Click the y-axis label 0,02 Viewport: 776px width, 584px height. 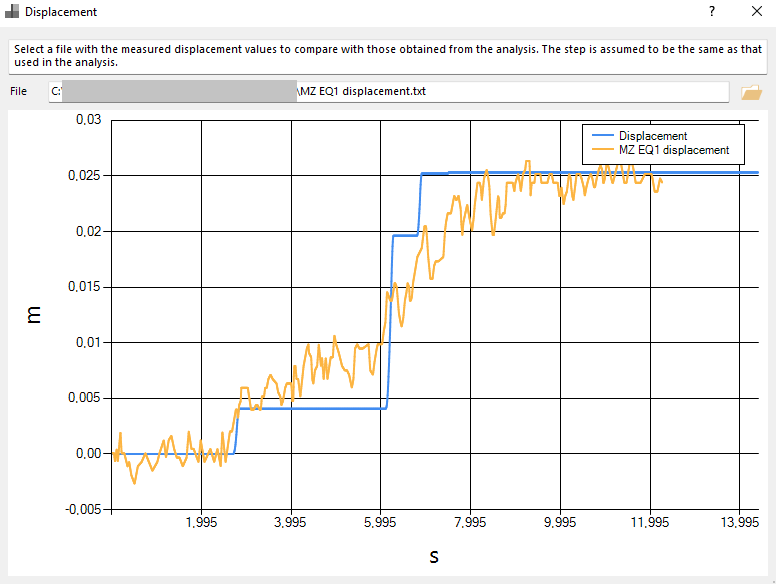click(x=88, y=232)
